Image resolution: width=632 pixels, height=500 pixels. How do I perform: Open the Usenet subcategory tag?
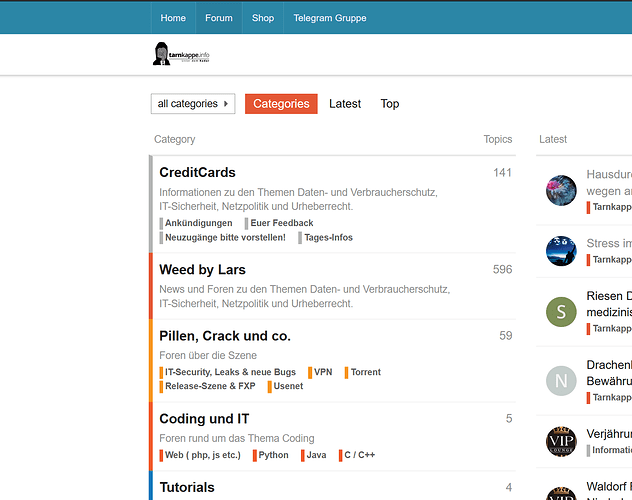click(287, 386)
